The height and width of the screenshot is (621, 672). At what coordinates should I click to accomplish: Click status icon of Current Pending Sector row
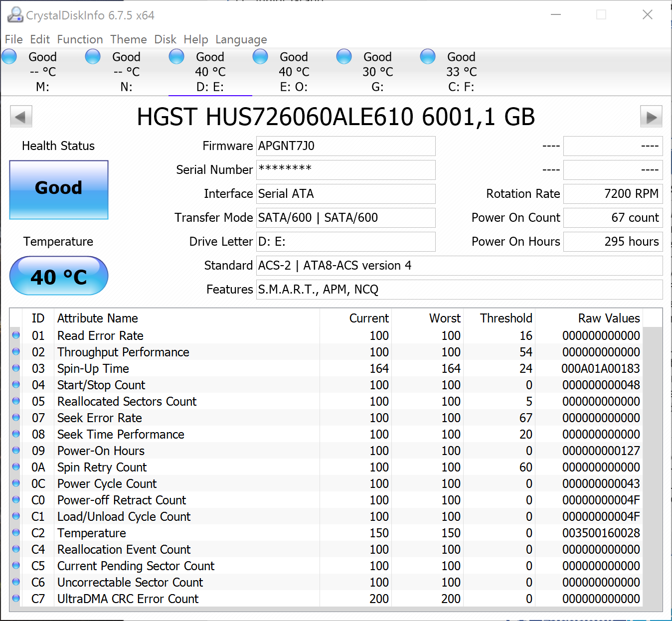click(16, 566)
